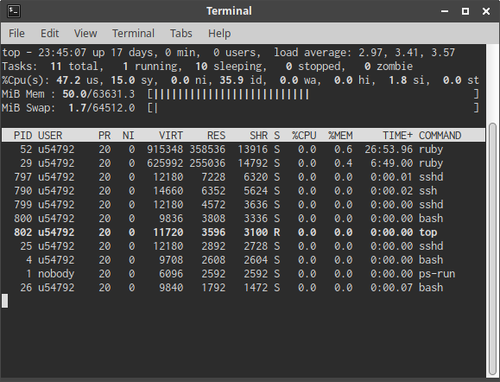
Task: Click the 13916 SHR value
Action: click(x=253, y=149)
